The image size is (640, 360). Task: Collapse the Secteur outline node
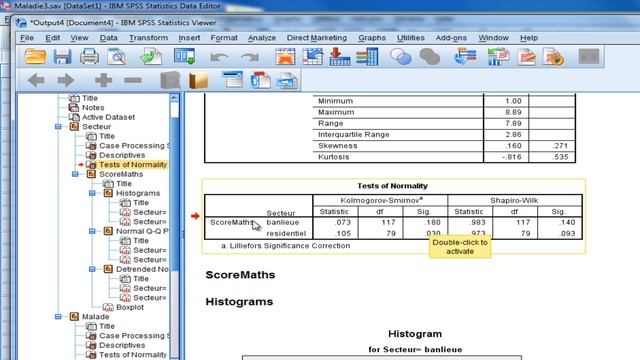tap(58, 127)
